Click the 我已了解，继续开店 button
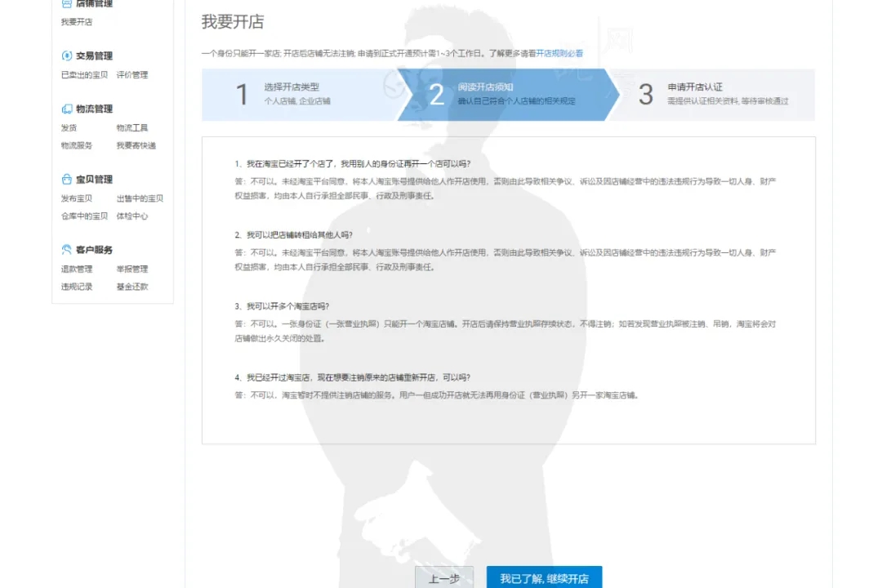 point(544,577)
